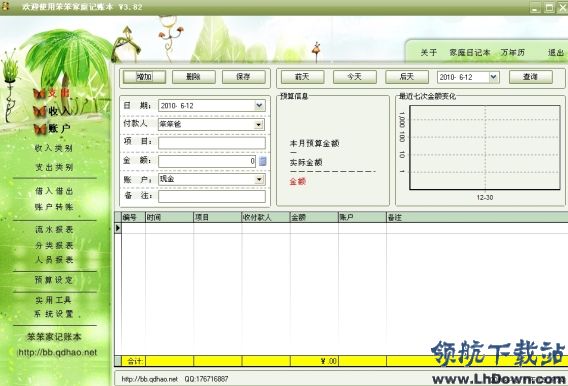Click the 项目 input field
The width and height of the screenshot is (568, 386).
click(212, 143)
